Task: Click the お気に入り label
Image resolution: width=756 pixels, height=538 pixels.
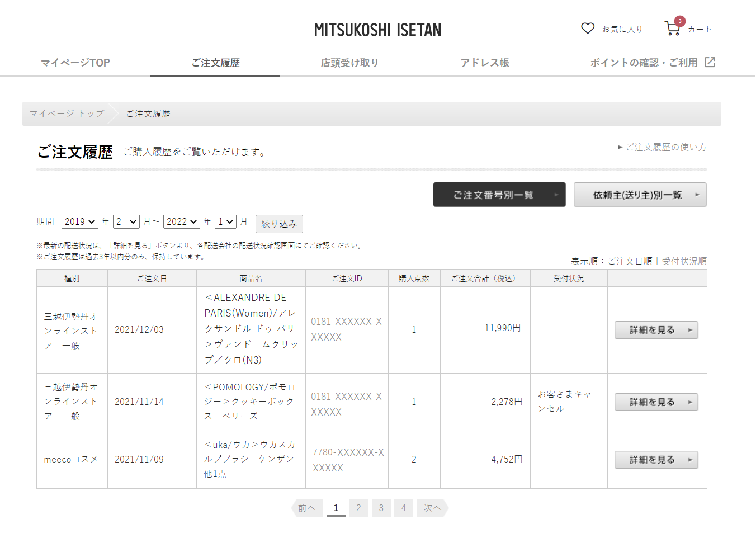Action: [622, 29]
